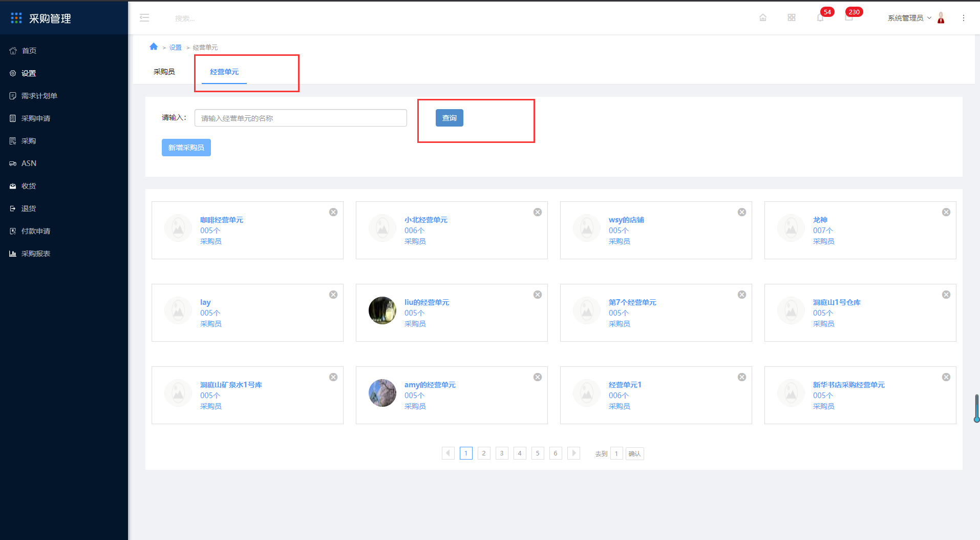Remove the liu的经营单元 card
The height and width of the screenshot is (540, 980).
(x=538, y=295)
